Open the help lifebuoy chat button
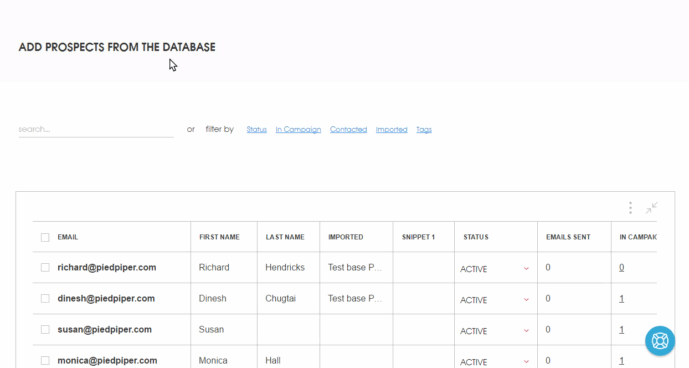The width and height of the screenshot is (689, 368). 660,341
